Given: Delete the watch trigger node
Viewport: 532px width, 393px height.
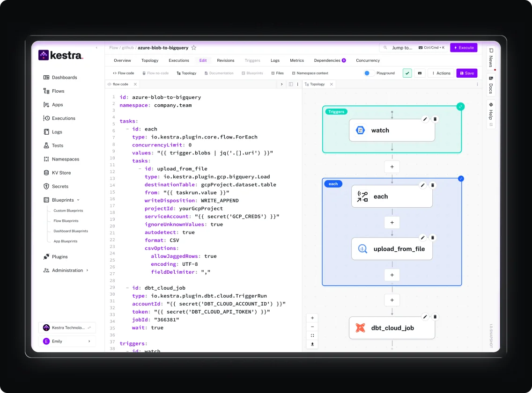Looking at the screenshot, I should pos(435,119).
